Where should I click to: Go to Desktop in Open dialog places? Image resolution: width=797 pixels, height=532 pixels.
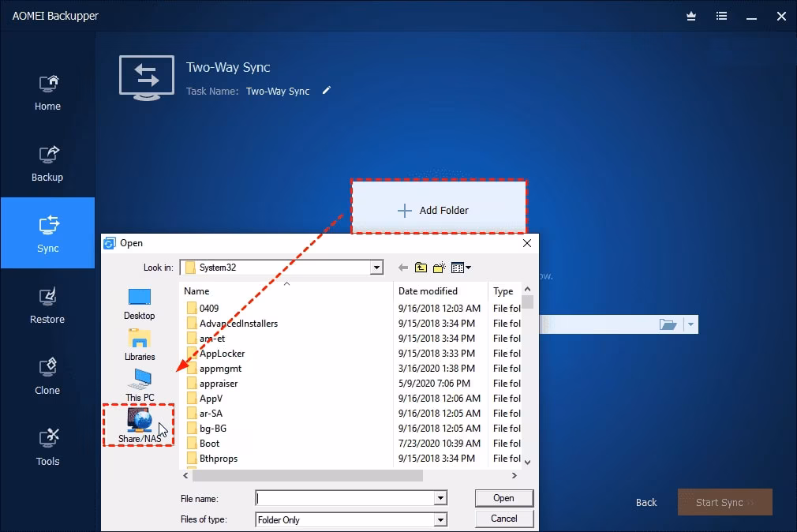[139, 304]
